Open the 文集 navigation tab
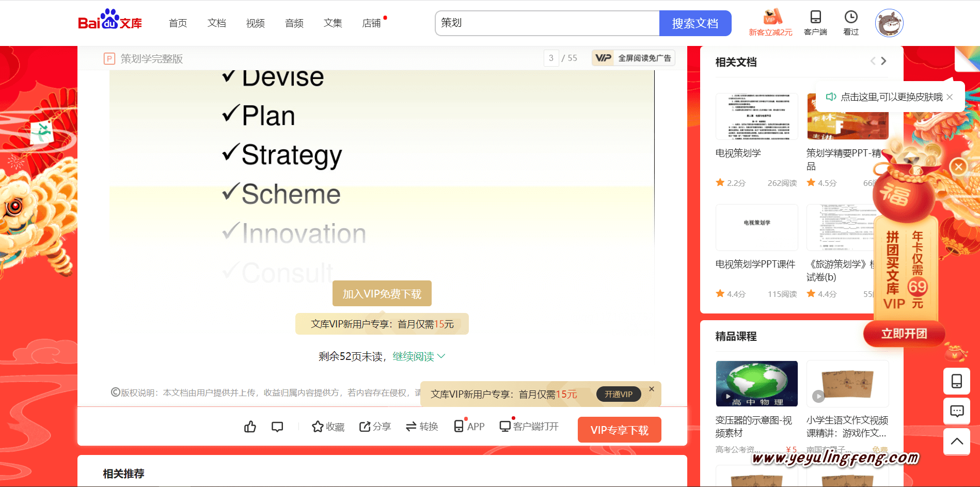Screen dimensions: 980x487 (x=333, y=23)
